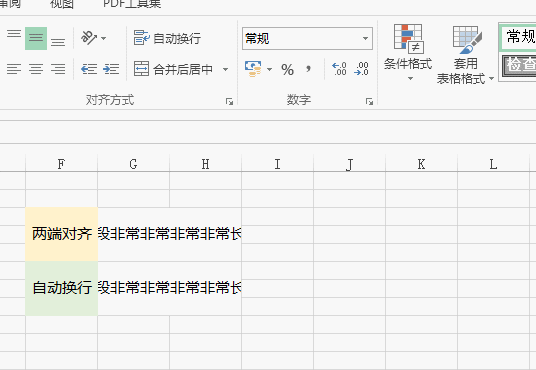Select 检查 cell style
536x370 pixels.
[x=519, y=66]
